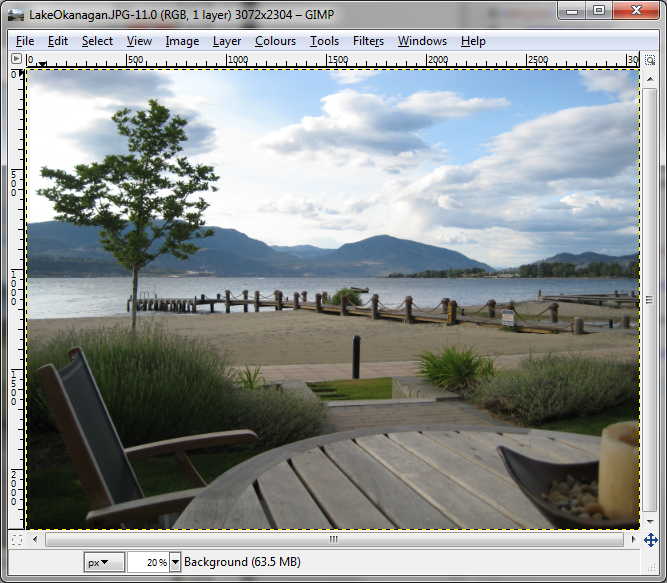Click the vertical scrollbar up arrow
This screenshot has width=667, height=583.
650,79
